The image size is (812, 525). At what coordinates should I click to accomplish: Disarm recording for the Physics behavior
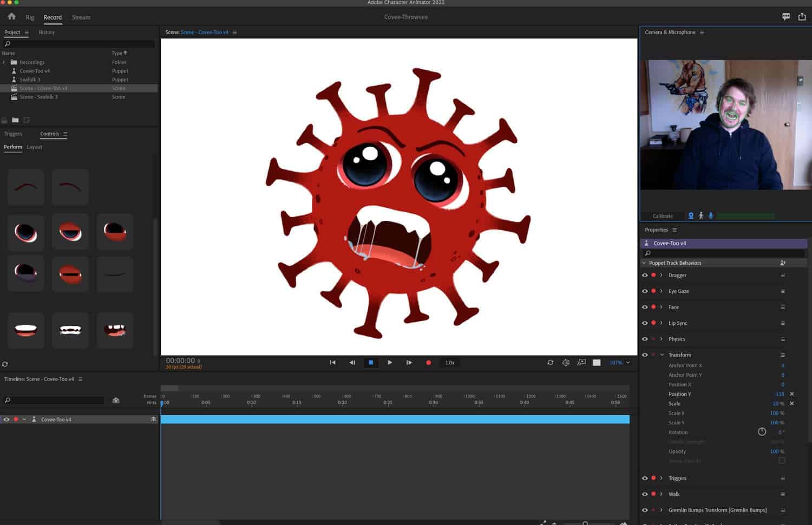tap(653, 339)
